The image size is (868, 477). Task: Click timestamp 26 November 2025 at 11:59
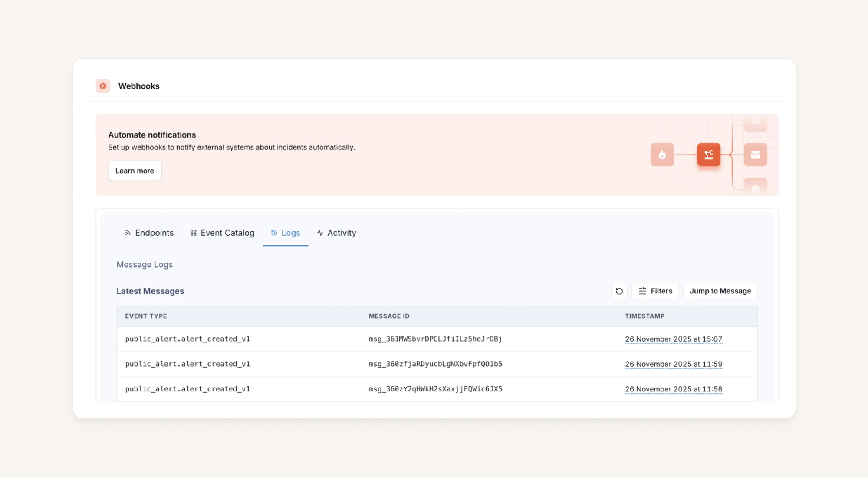(x=673, y=364)
